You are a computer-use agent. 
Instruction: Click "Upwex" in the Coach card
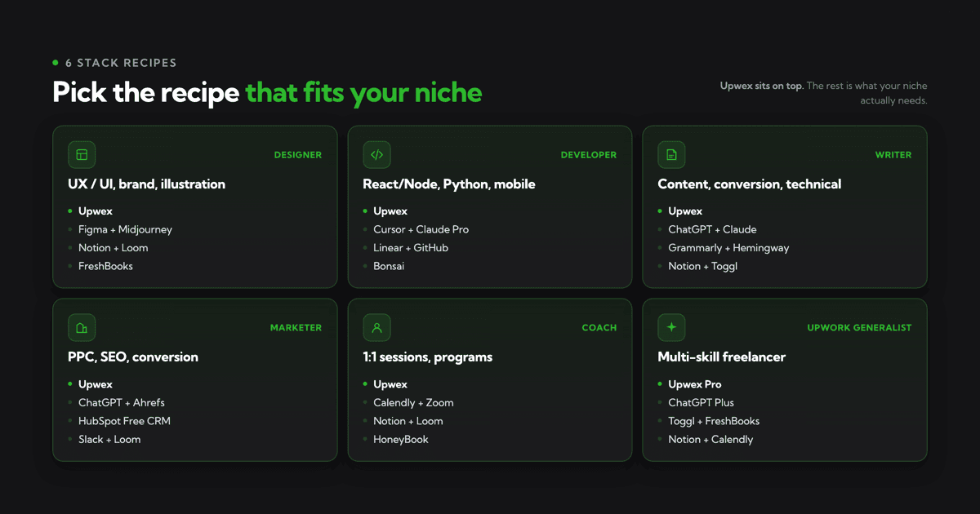click(390, 384)
